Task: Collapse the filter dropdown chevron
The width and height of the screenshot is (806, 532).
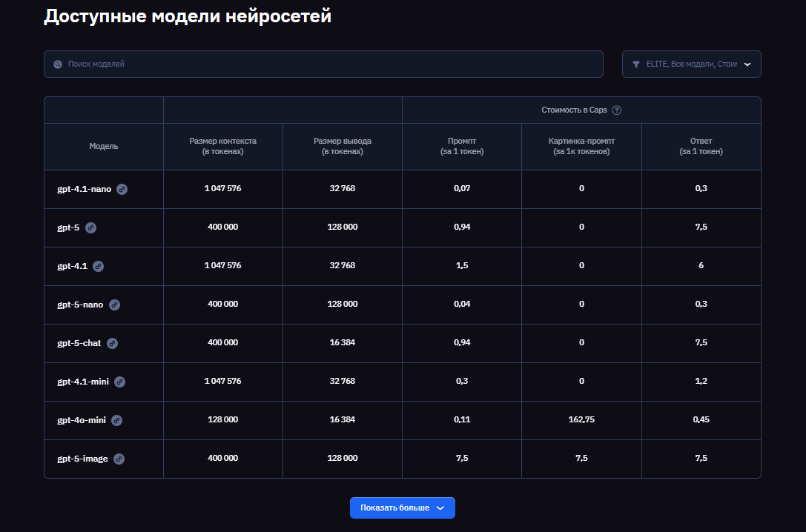Action: 747,64
